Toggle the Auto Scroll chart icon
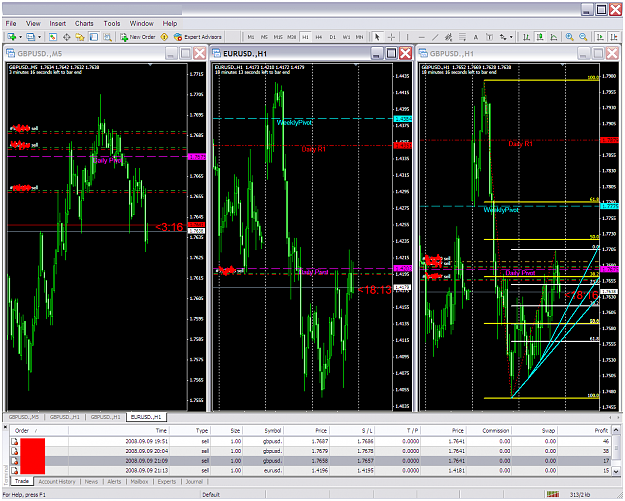Image resolution: width=625 pixels, height=501 pixels. point(600,37)
